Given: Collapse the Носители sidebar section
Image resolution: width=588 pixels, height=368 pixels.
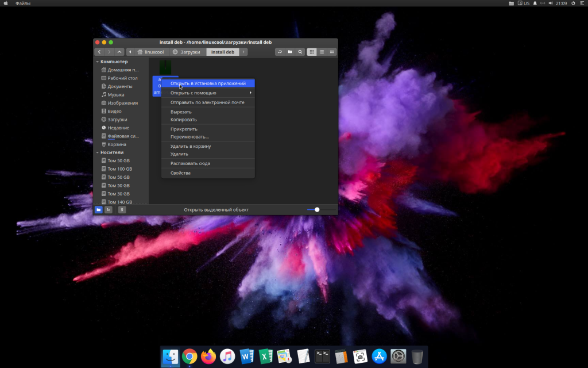Looking at the screenshot, I should [x=97, y=152].
